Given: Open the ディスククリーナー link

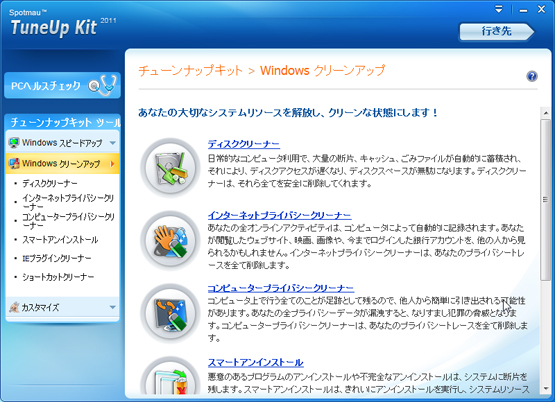Looking at the screenshot, I should tap(244, 144).
